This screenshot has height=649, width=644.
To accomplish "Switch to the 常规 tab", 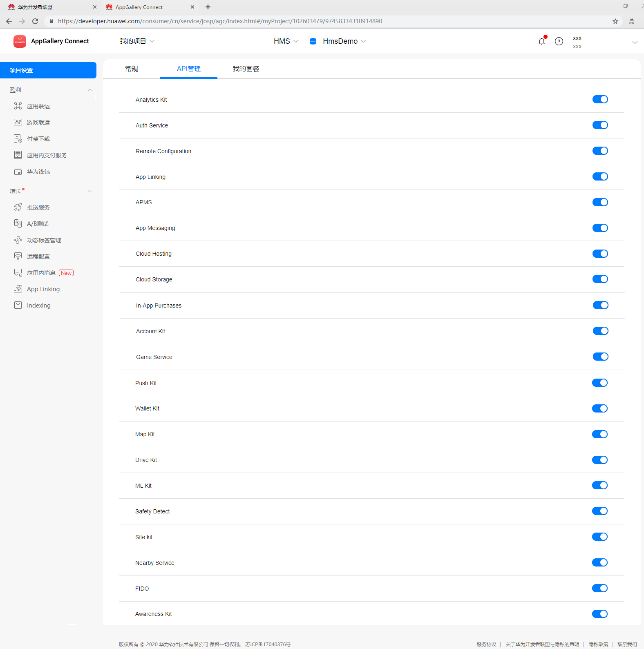I will (x=132, y=69).
